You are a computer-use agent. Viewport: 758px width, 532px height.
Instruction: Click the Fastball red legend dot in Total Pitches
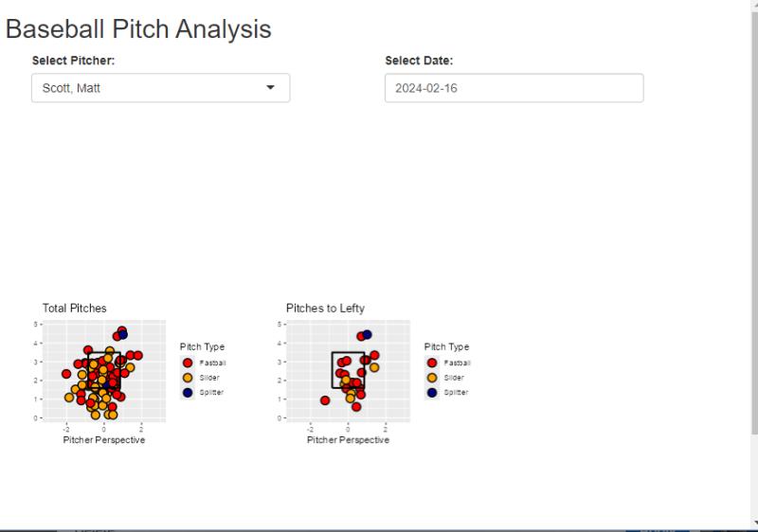[x=188, y=363]
